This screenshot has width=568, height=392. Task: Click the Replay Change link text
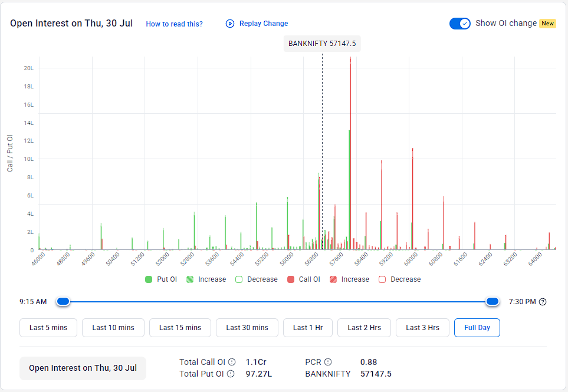point(264,24)
